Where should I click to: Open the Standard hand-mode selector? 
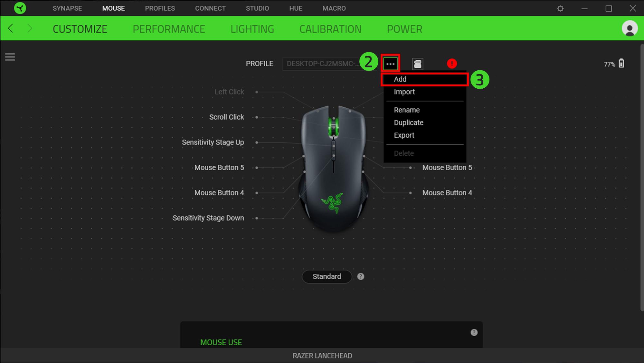(327, 277)
